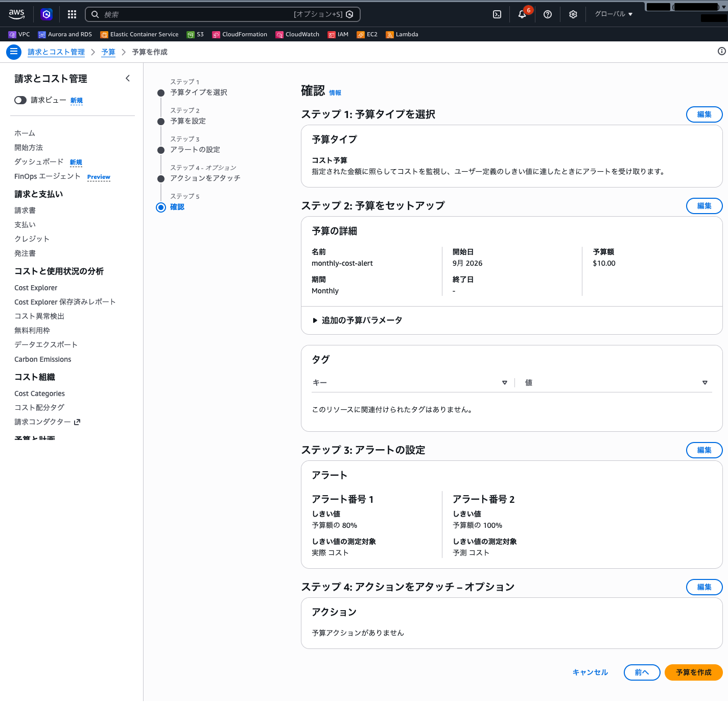
Task: Open クレジット in sidebar
Action: click(32, 239)
